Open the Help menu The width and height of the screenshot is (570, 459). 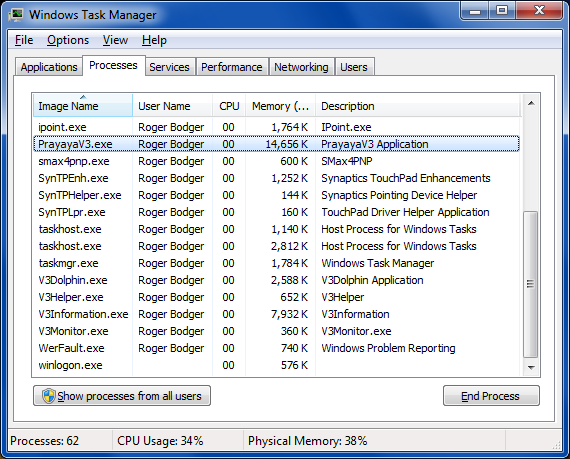click(154, 40)
